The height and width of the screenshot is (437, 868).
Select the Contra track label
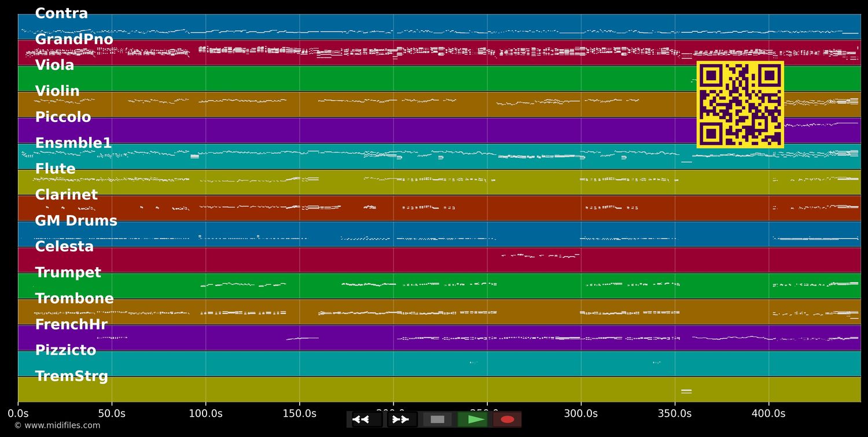pyautogui.click(x=61, y=13)
